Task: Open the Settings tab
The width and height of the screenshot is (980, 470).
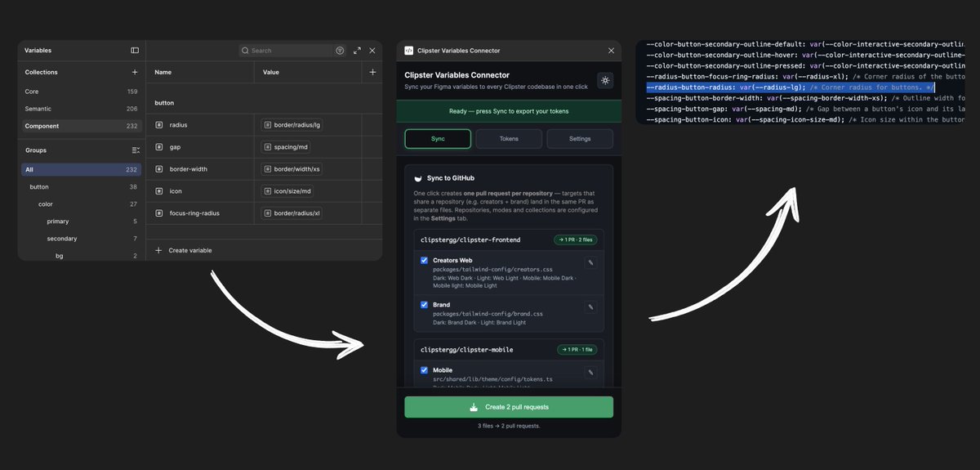Action: point(580,139)
